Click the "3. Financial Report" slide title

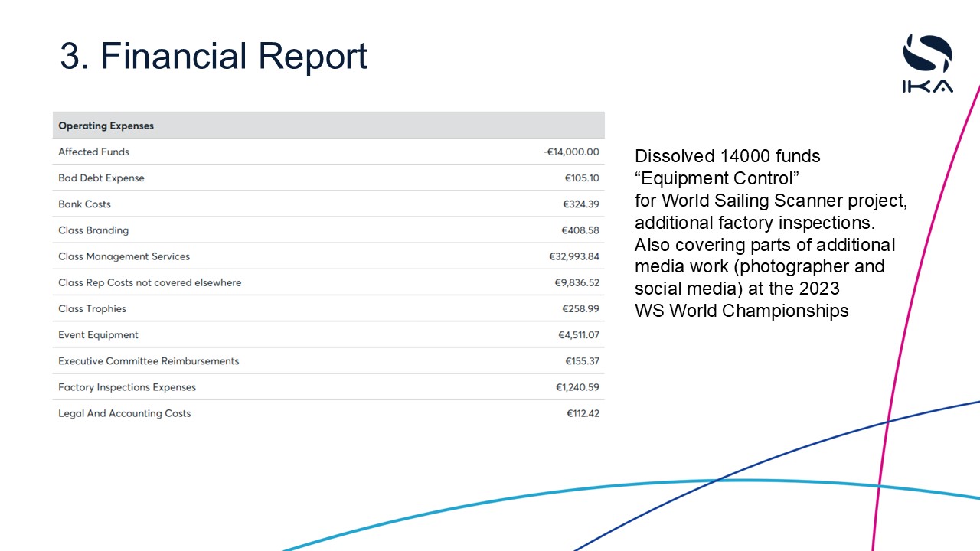[x=214, y=57]
